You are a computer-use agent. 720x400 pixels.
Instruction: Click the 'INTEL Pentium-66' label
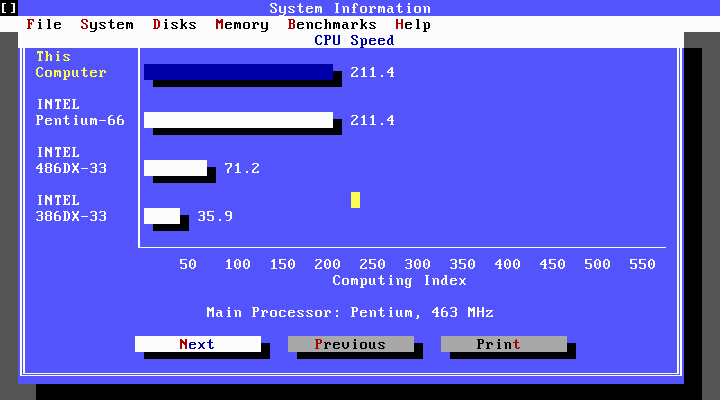pyautogui.click(x=80, y=112)
